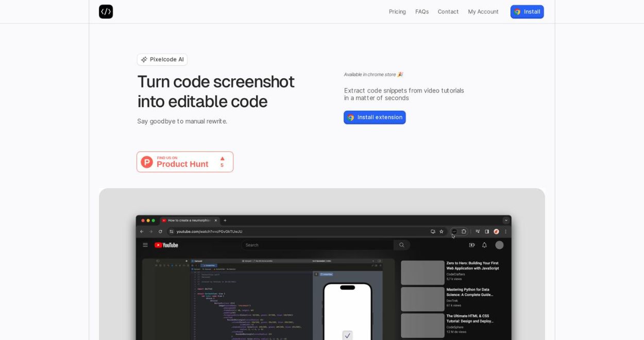Open the YouTube notifications bell
Image resolution: width=644 pixels, height=340 pixels.
tap(484, 245)
